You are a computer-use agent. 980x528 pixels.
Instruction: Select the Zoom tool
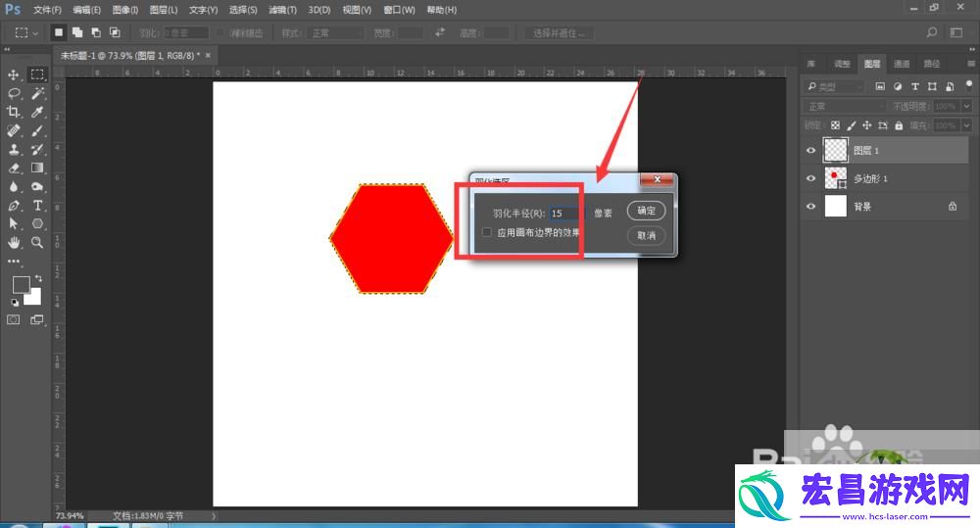(37, 242)
